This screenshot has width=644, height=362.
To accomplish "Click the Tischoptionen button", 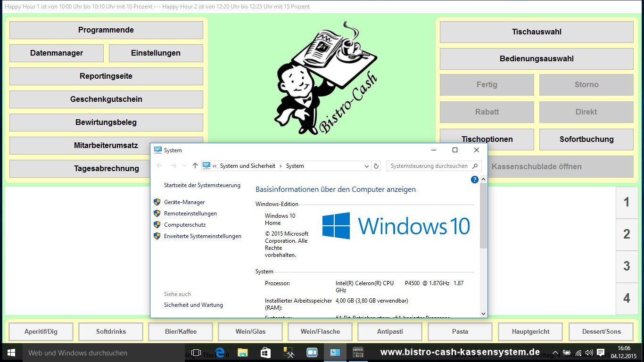I will (487, 140).
